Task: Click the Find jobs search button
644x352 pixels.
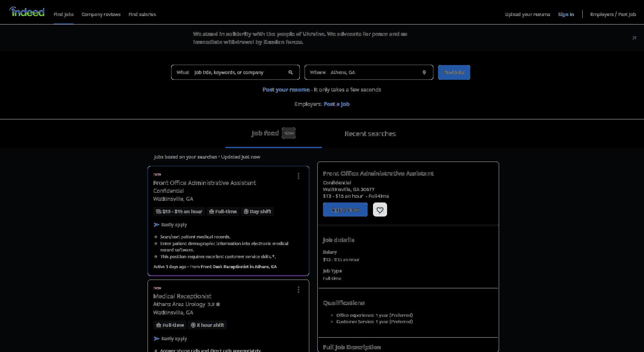Action: (454, 72)
